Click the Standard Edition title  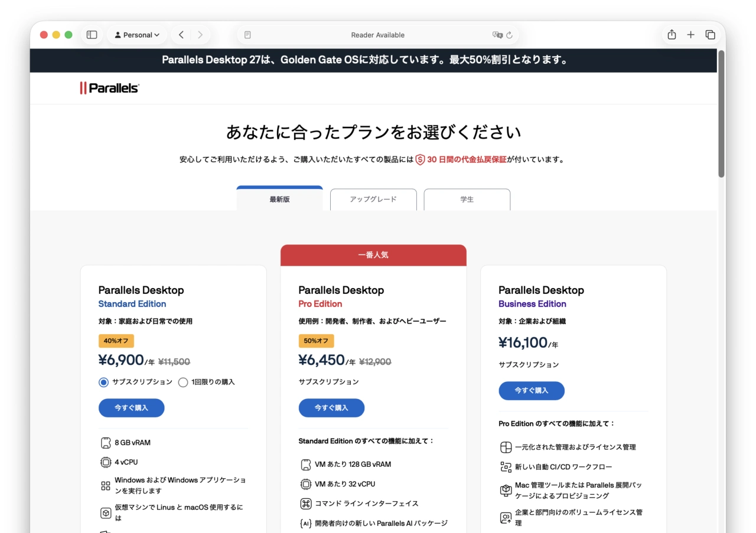pyautogui.click(x=132, y=304)
